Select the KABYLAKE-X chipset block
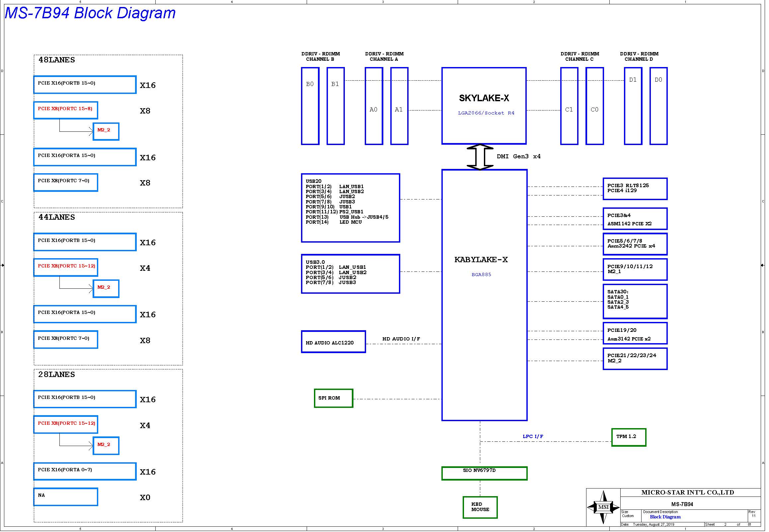This screenshot has height=532, width=769. point(484,295)
